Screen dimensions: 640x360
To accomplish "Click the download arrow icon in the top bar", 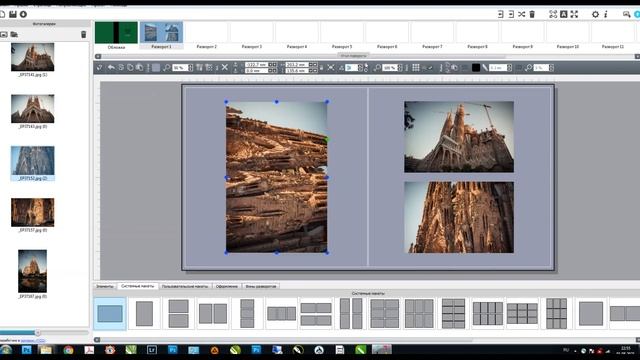I will pyautogui.click(x=24, y=14).
